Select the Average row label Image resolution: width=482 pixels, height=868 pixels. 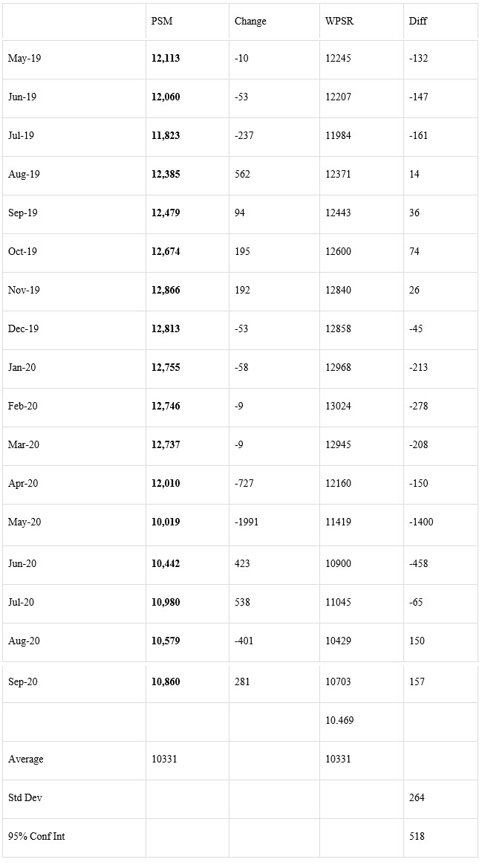pyautogui.click(x=25, y=759)
